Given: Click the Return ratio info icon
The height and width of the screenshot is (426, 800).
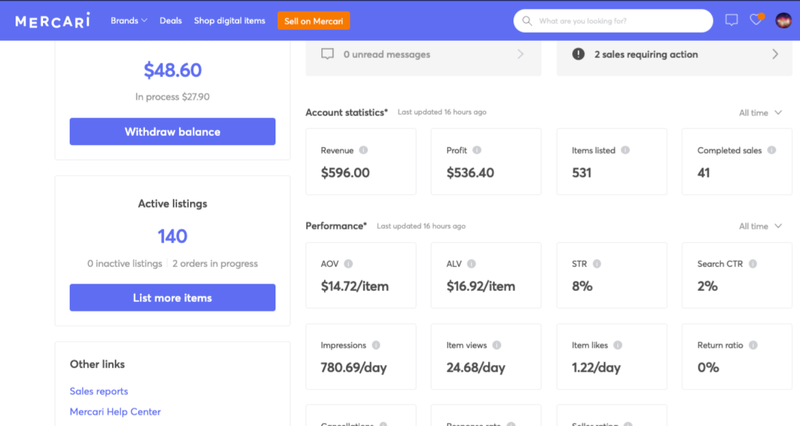Looking at the screenshot, I should coord(753,345).
